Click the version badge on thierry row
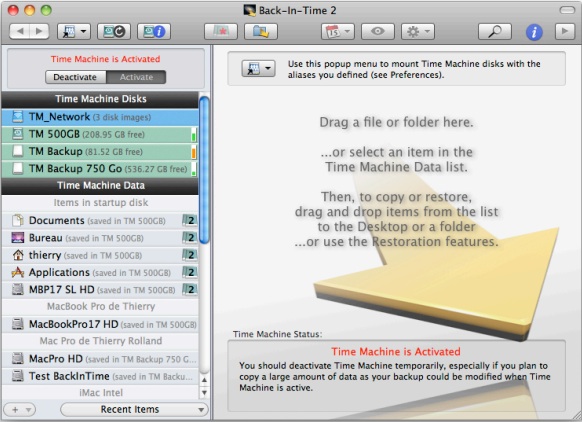This screenshot has width=582, height=422. pos(190,255)
